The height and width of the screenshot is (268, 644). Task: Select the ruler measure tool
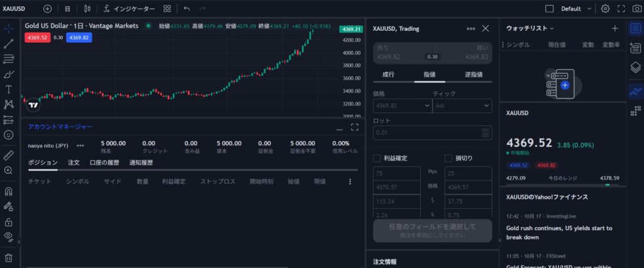(x=9, y=155)
